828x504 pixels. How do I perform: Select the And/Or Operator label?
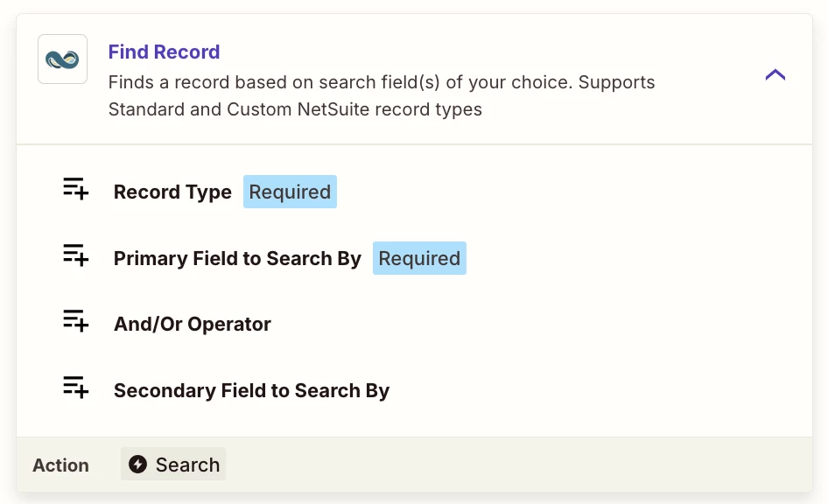coord(193,325)
